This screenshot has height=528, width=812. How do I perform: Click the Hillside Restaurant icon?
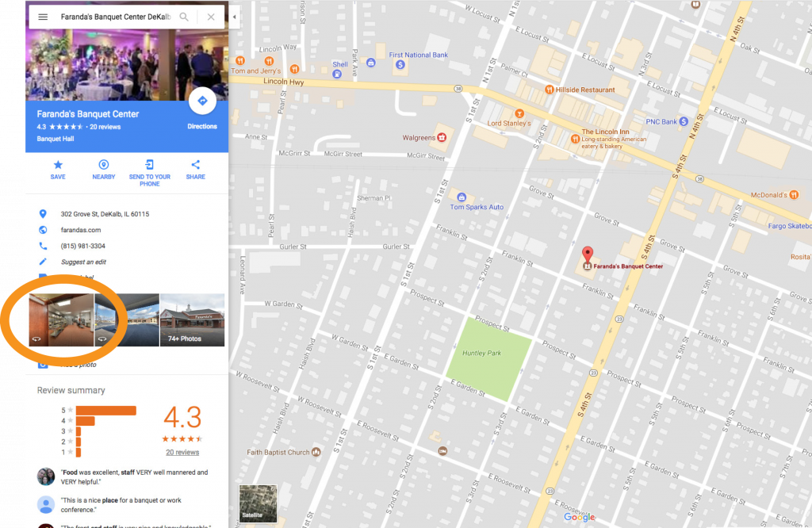pyautogui.click(x=550, y=90)
